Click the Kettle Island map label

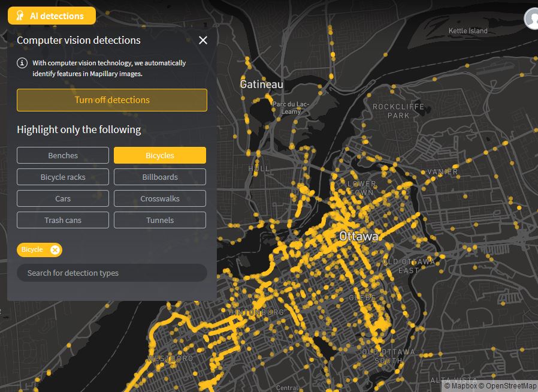click(468, 31)
